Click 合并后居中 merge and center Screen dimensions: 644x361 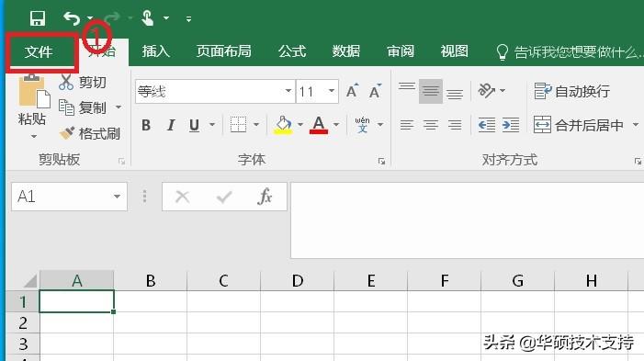pos(578,125)
